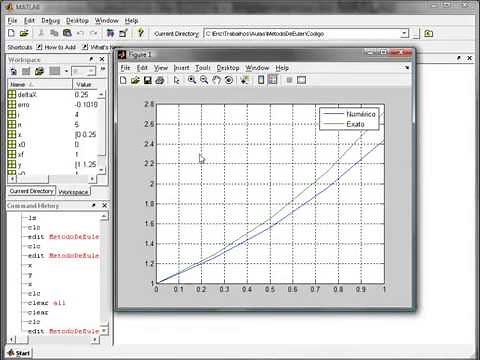The width and height of the screenshot is (480, 360).
Task: Click the How to Add shortcut
Action: pyautogui.click(x=56, y=47)
